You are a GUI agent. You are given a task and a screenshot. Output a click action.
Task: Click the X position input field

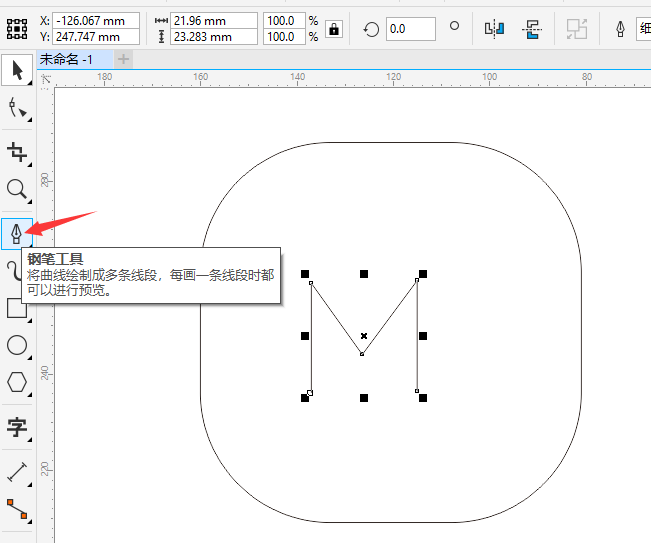tap(95, 20)
